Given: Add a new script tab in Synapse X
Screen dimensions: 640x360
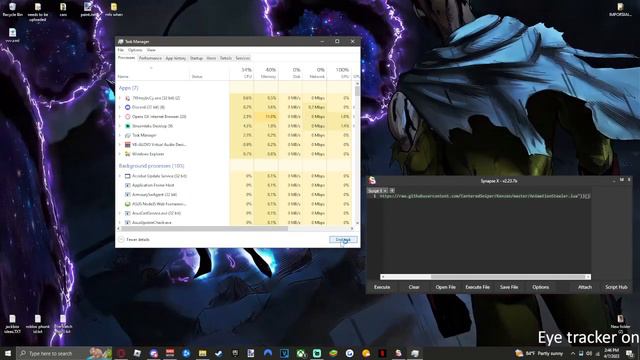Looking at the screenshot, I should pos(392,191).
